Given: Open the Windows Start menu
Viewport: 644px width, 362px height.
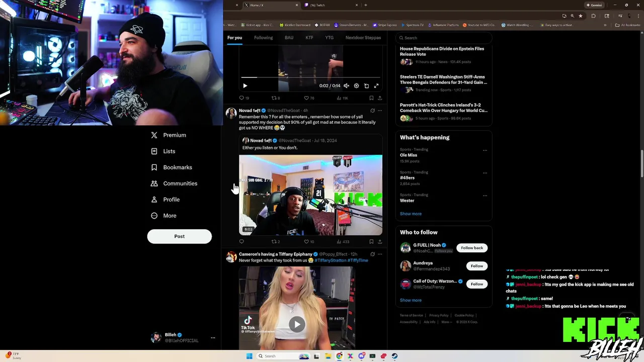Looking at the screenshot, I should [x=249, y=356].
